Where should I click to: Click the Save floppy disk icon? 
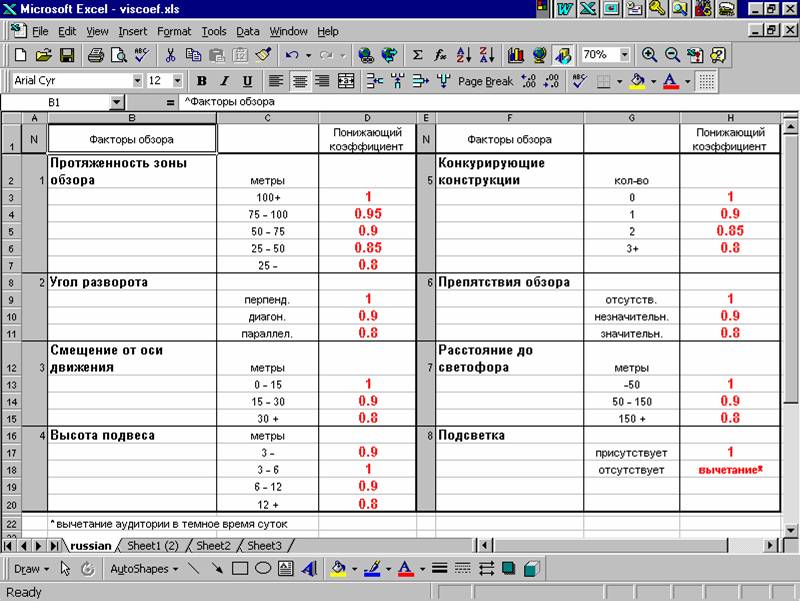coord(67,56)
